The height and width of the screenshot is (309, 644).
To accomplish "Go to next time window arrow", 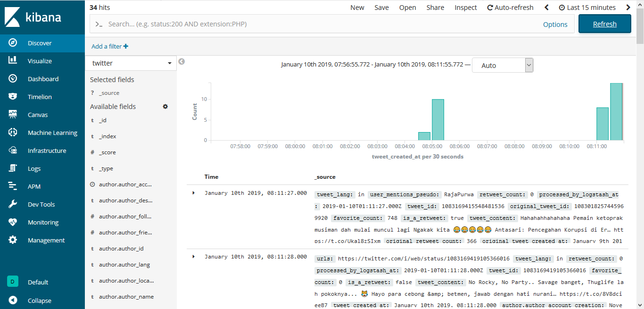I will point(628,8).
